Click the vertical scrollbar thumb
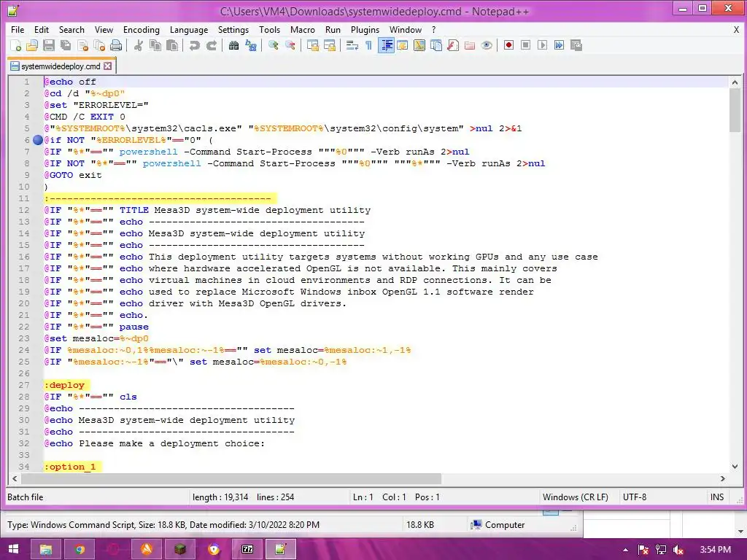The image size is (747, 560). point(735,110)
